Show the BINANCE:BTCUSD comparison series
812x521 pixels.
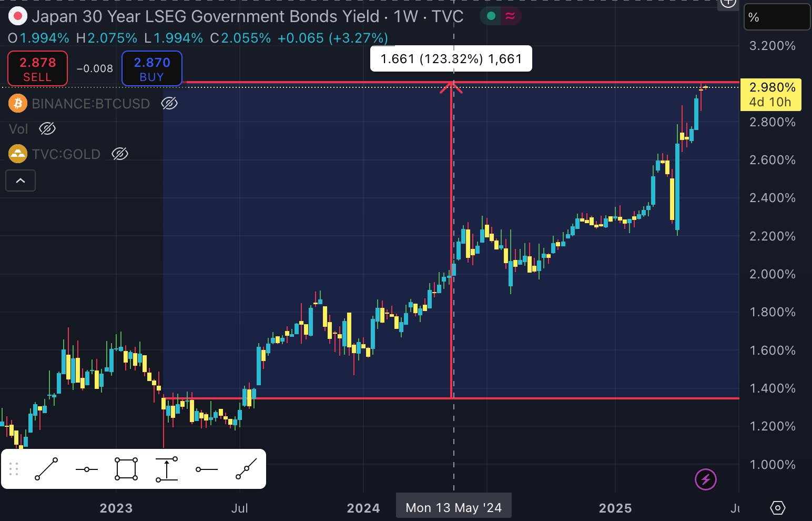coord(169,103)
